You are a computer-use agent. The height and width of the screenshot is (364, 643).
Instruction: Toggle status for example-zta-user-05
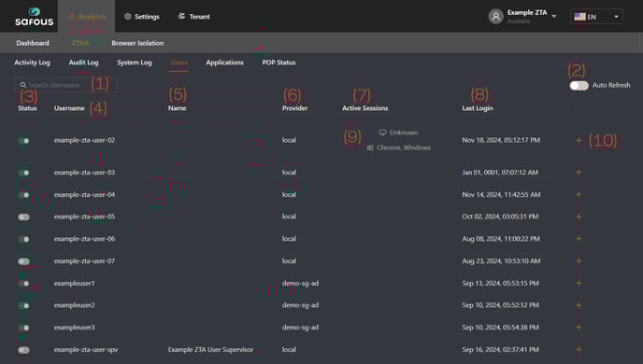[23, 217]
